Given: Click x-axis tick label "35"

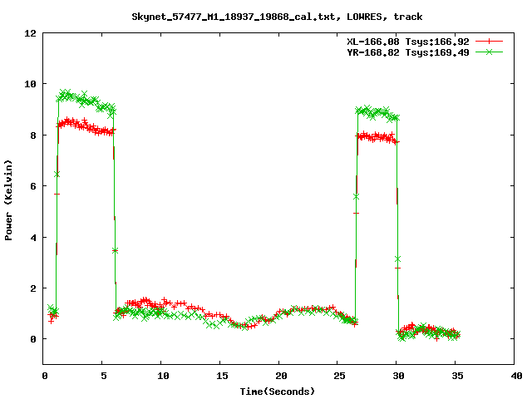Looking at the screenshot, I should tap(458, 376).
